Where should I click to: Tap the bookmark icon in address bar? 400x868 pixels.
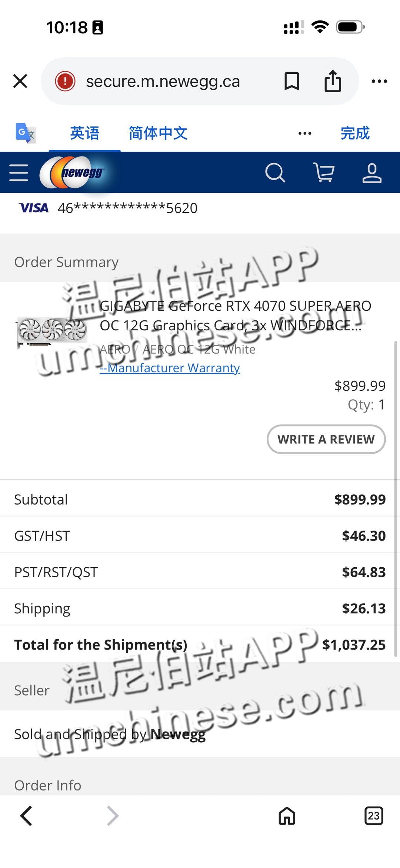coord(291,81)
